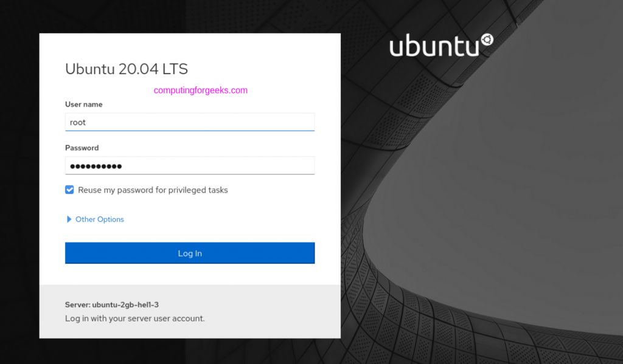Click the small emblem beside the ubuntu wordmark
The width and height of the screenshot is (623, 364).
tap(486, 39)
